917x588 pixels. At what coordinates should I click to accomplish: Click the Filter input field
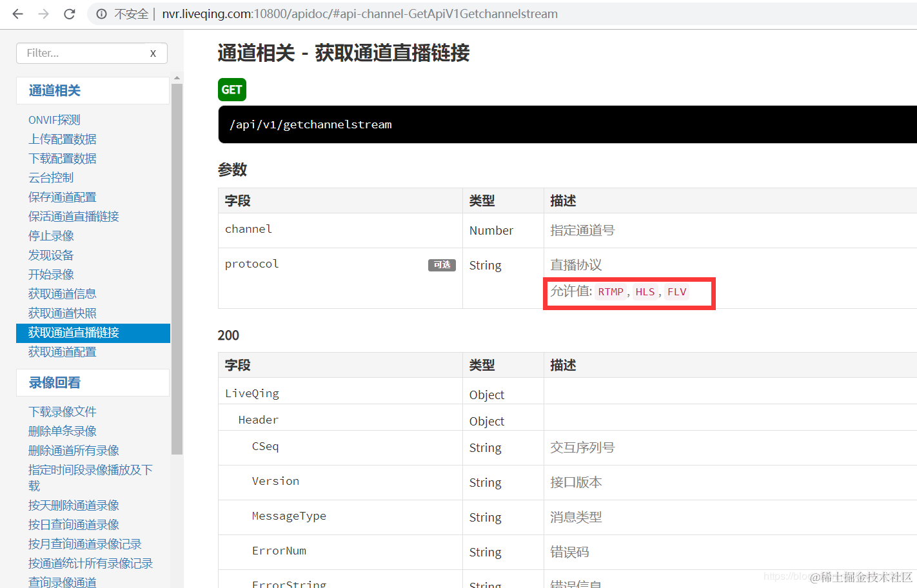tap(92, 53)
